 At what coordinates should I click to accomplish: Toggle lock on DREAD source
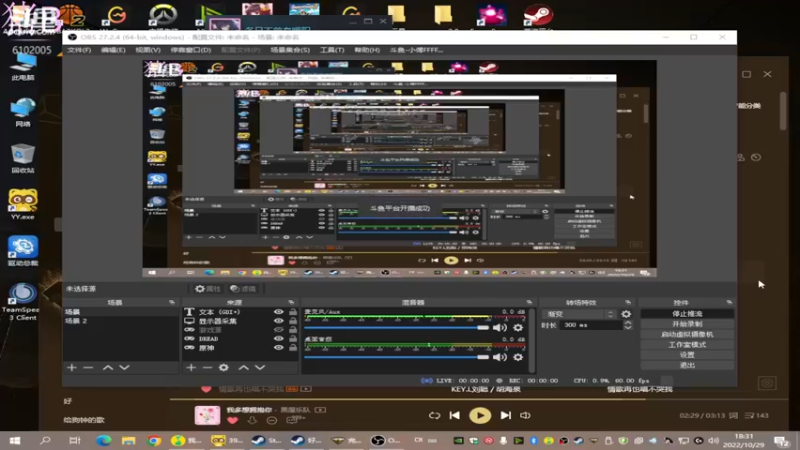(293, 339)
